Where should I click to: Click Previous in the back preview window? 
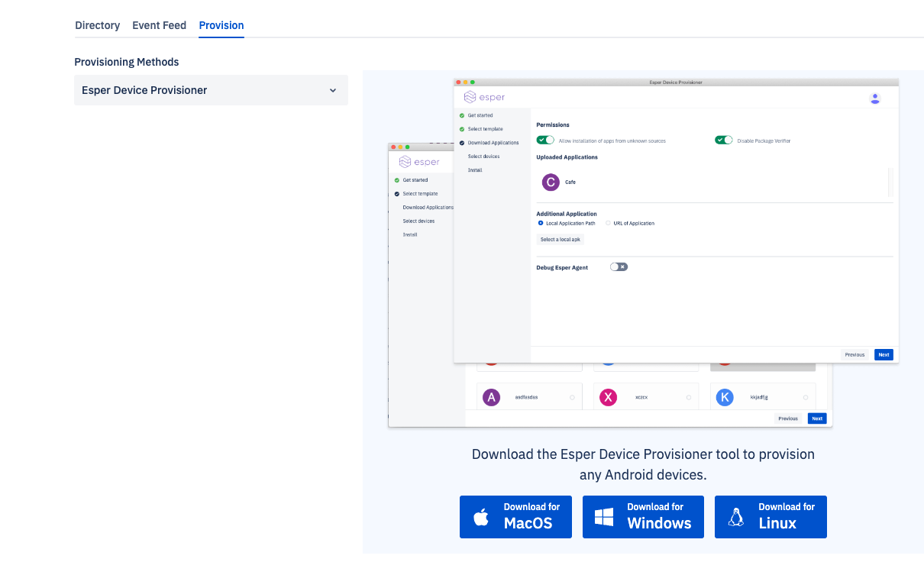(x=788, y=418)
